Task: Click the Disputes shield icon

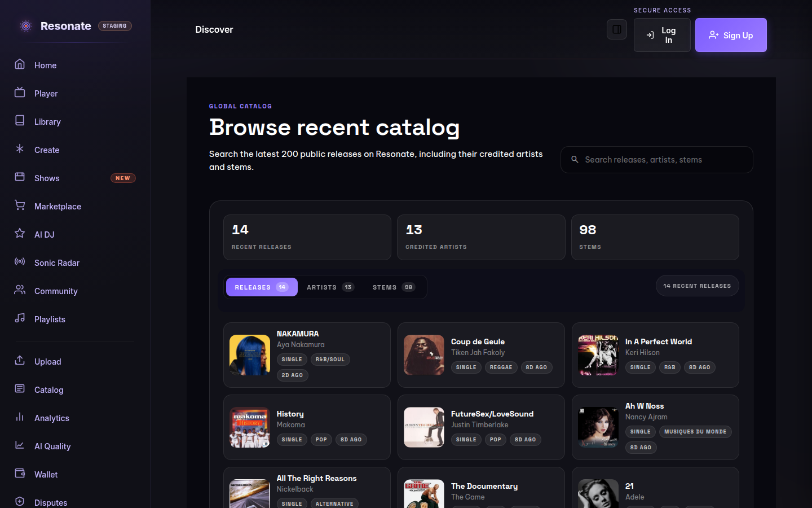Action: pyautogui.click(x=20, y=501)
